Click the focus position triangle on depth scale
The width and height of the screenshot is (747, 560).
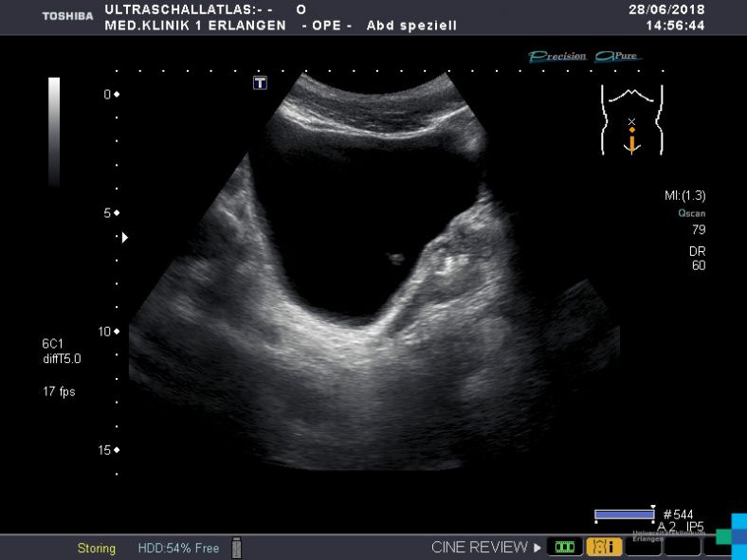pyautogui.click(x=123, y=237)
